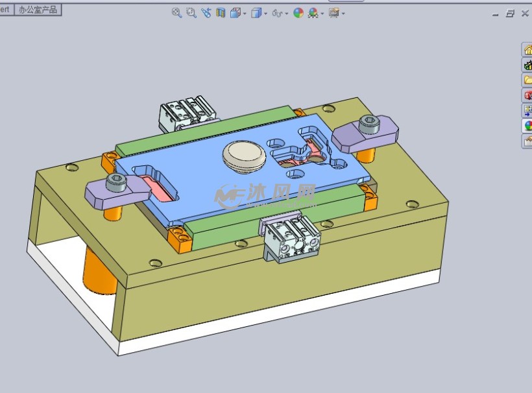Open the View Palette task pane tab
This screenshot has height=393, width=532.
527,110
